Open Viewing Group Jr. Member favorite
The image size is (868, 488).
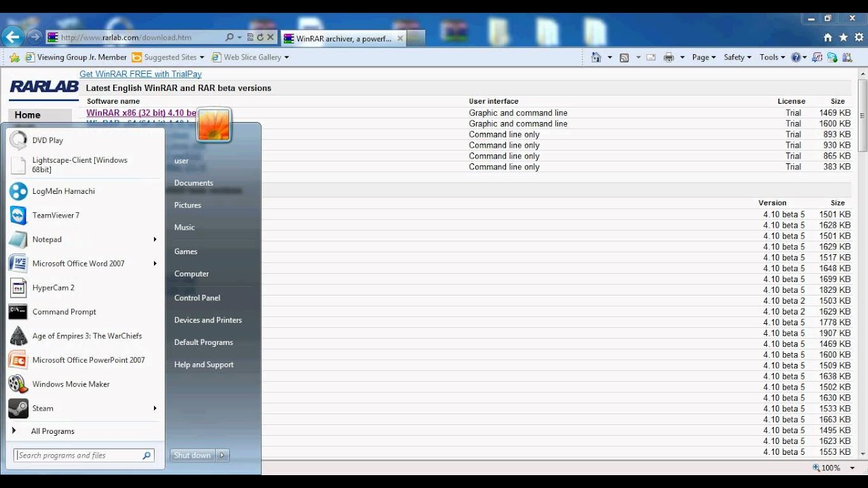[76, 58]
